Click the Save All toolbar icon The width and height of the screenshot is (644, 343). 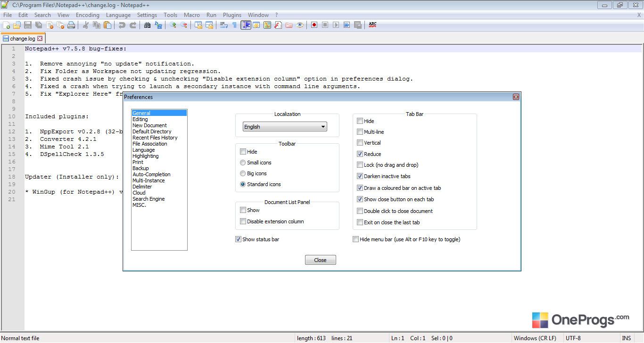pos(39,25)
